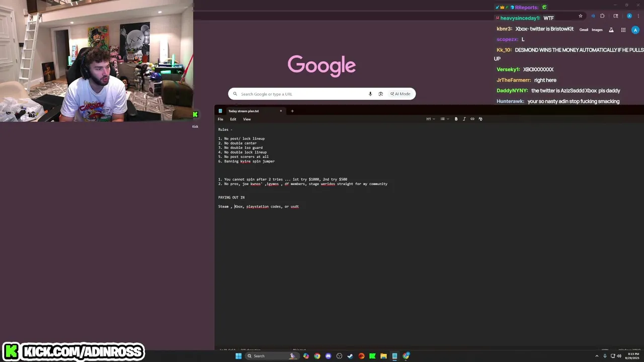Open Copilot from the taskbar
Image resolution: width=644 pixels, height=362 pixels.
(306, 356)
